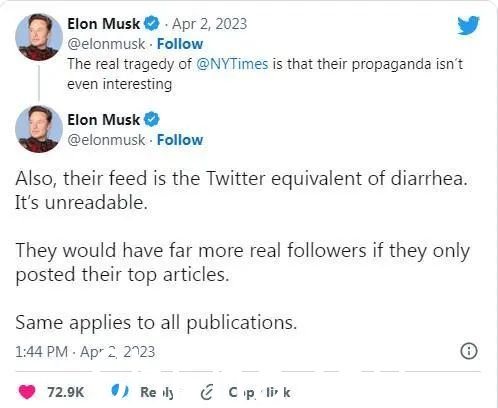
Task: Follow from the first tweet header
Action: point(180,44)
